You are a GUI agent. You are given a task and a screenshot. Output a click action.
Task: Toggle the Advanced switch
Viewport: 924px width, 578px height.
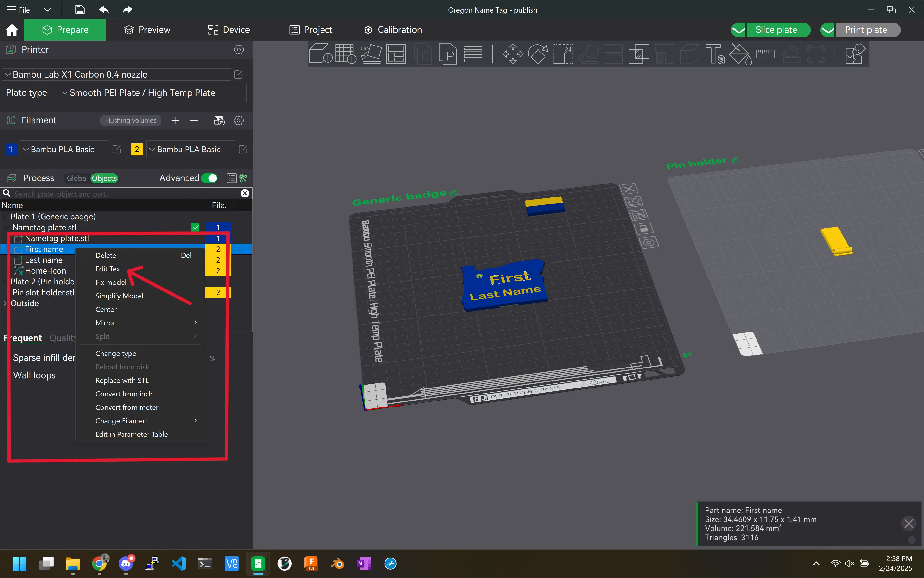coord(209,178)
